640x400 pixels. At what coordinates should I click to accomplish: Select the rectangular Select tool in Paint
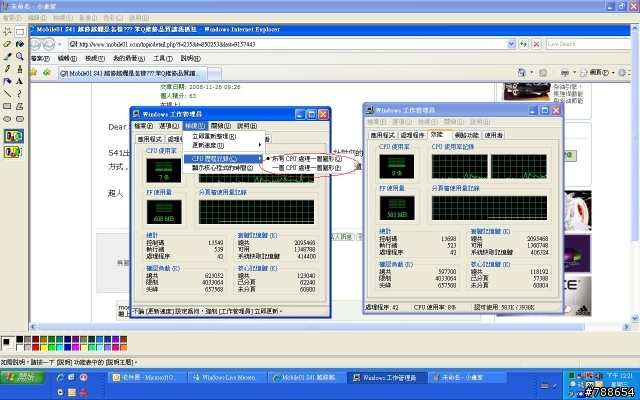point(20,31)
